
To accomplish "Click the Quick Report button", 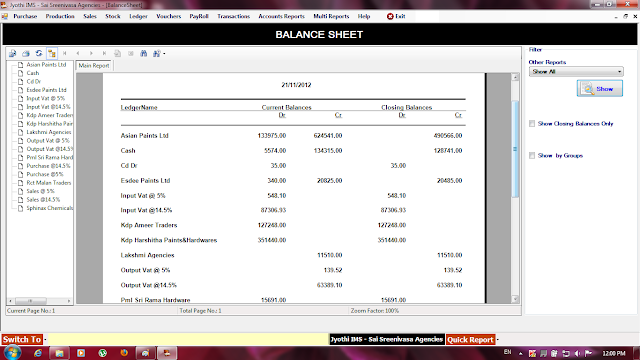I will click(470, 340).
